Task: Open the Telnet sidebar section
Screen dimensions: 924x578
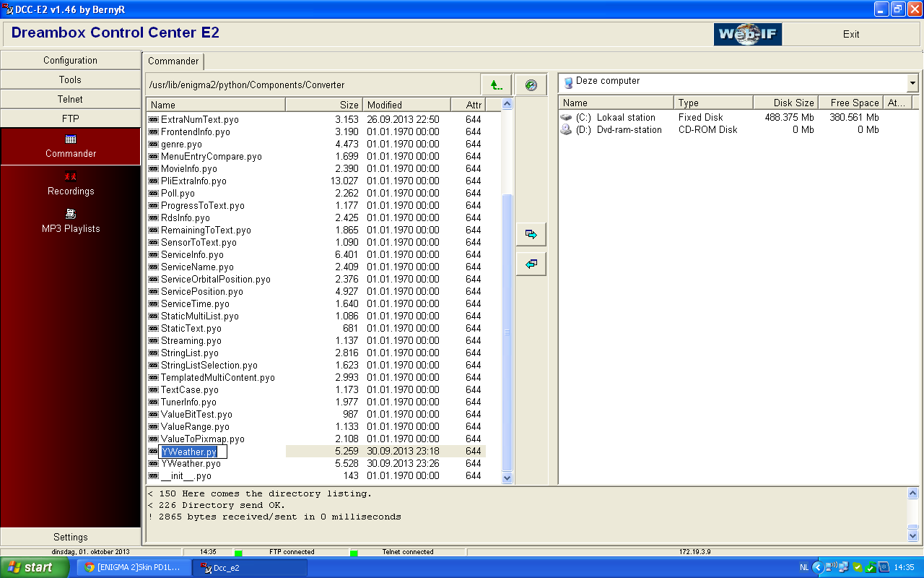Action: coord(70,99)
